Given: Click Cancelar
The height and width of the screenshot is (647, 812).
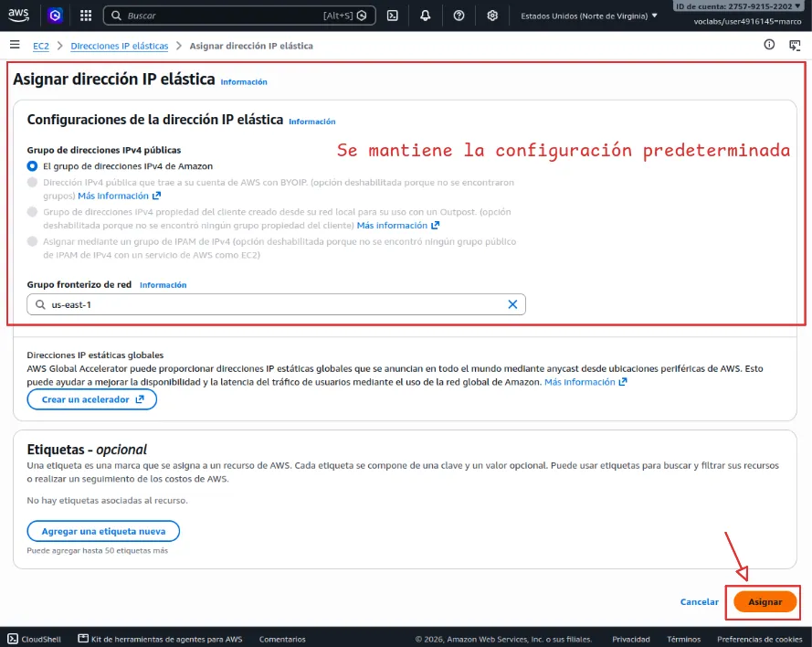Looking at the screenshot, I should (x=699, y=601).
